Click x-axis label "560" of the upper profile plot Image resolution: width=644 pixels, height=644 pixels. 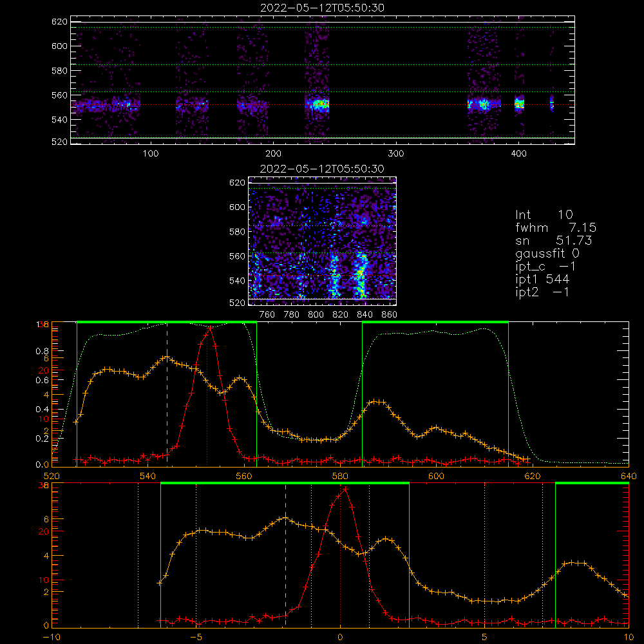pyautogui.click(x=244, y=476)
